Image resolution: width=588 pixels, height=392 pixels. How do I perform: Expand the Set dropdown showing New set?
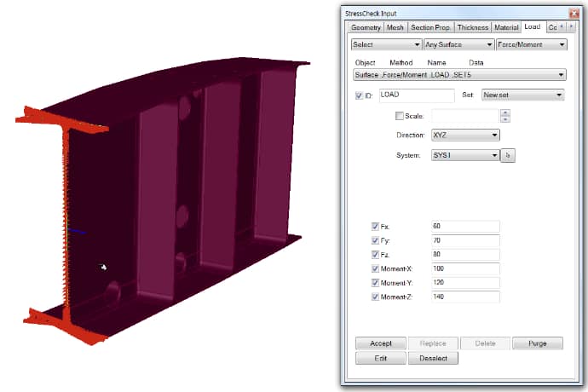[522, 95]
